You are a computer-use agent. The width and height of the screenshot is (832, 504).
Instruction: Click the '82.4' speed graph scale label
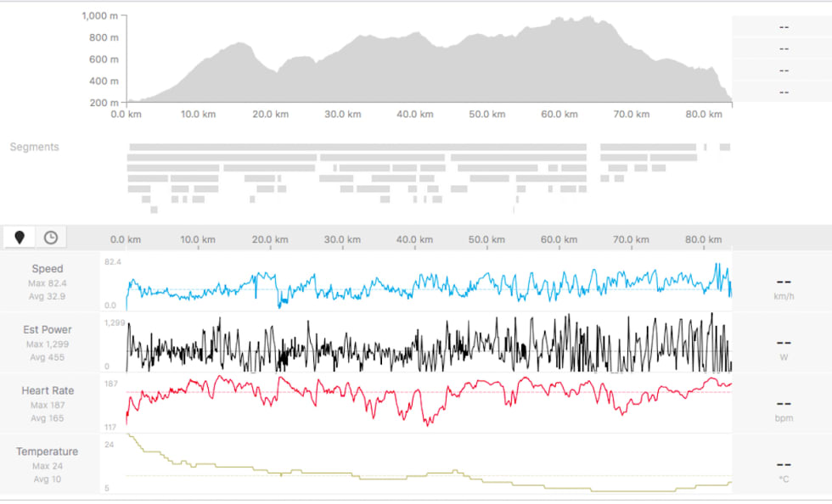[x=112, y=262]
